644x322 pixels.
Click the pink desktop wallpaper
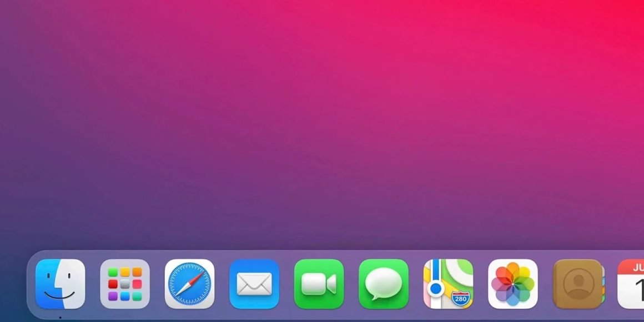(333, 111)
